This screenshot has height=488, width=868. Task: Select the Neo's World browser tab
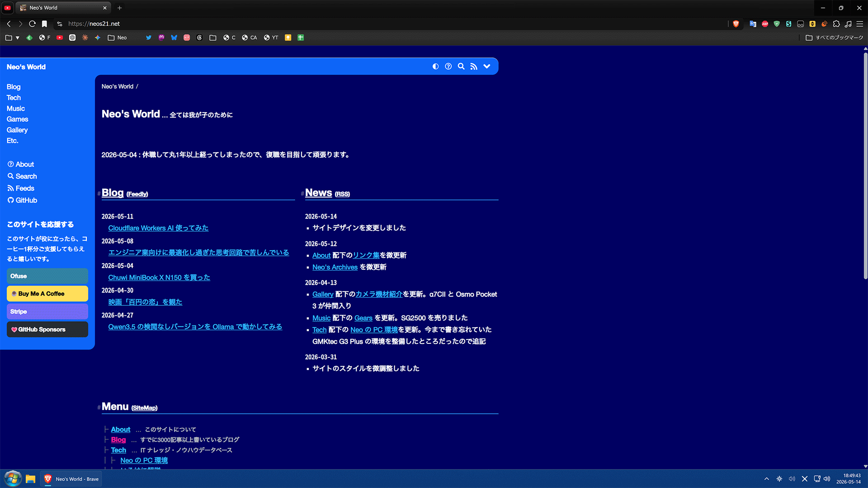click(63, 8)
